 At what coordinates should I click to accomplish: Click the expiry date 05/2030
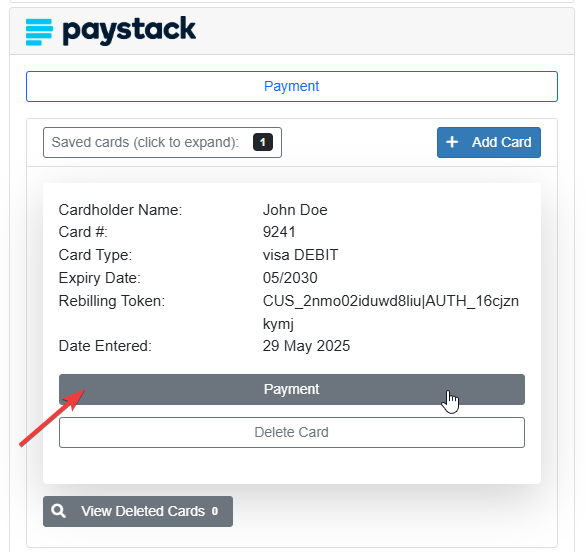point(290,278)
